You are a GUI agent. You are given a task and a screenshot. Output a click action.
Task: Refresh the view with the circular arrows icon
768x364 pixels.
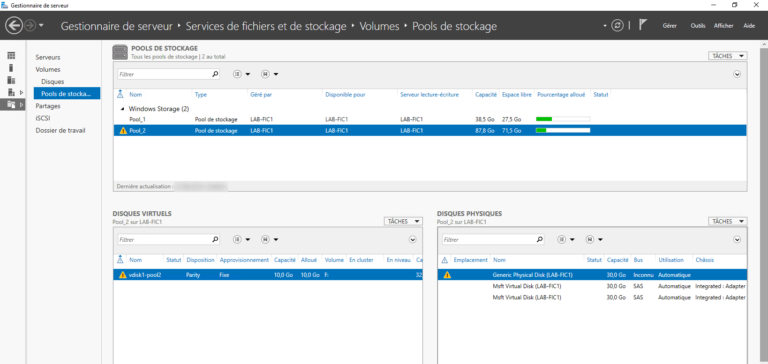(618, 25)
